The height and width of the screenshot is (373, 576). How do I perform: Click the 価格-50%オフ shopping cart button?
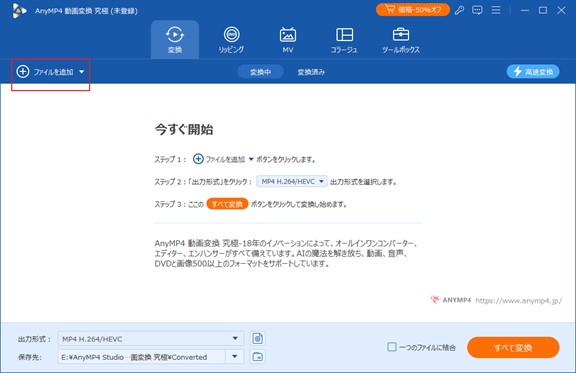413,10
